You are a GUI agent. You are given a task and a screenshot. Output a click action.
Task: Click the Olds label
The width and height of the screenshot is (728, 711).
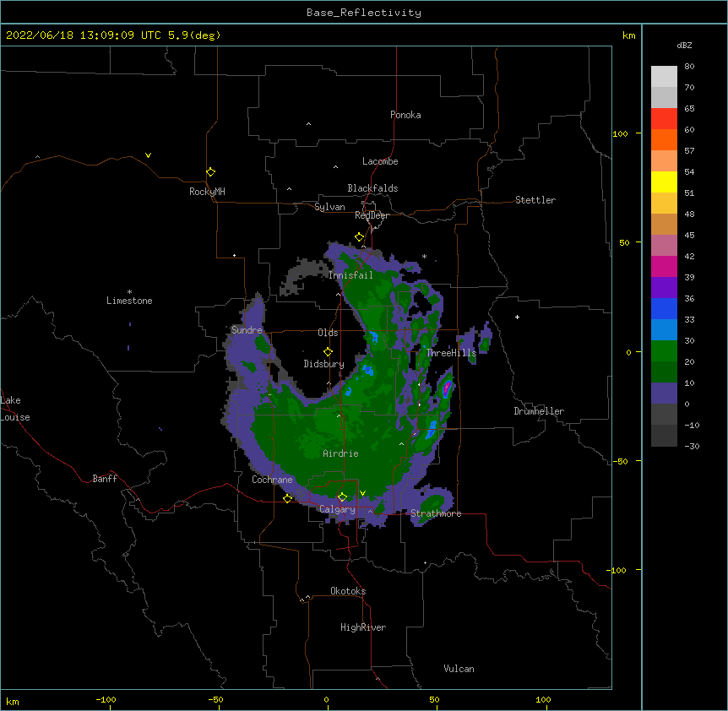tap(328, 333)
